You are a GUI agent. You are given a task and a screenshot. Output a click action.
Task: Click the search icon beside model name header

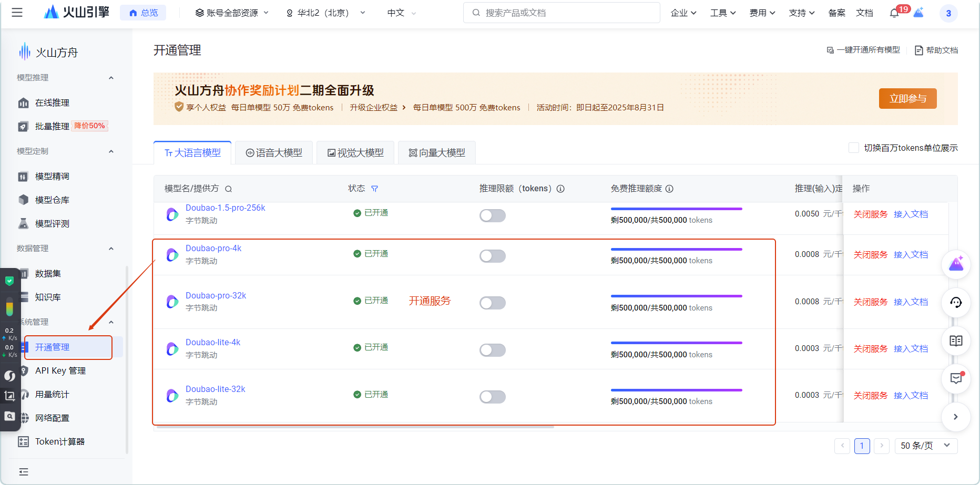(228, 189)
